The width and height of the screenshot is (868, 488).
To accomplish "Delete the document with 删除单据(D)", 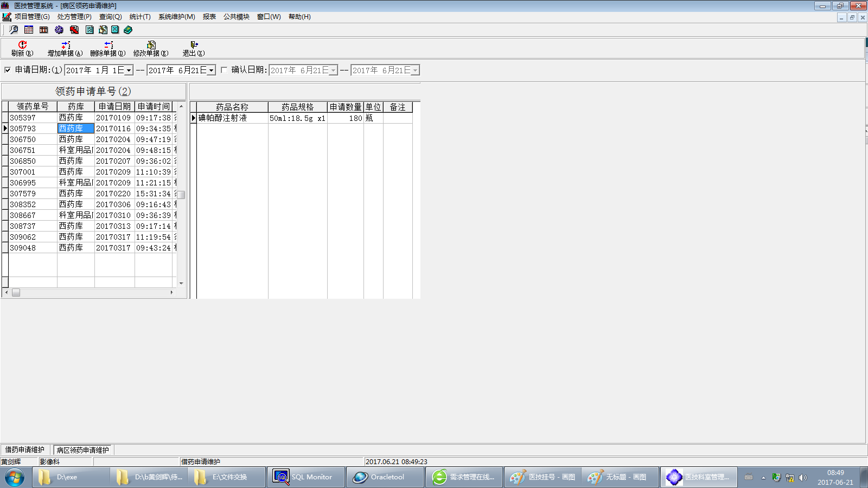I will (x=108, y=48).
